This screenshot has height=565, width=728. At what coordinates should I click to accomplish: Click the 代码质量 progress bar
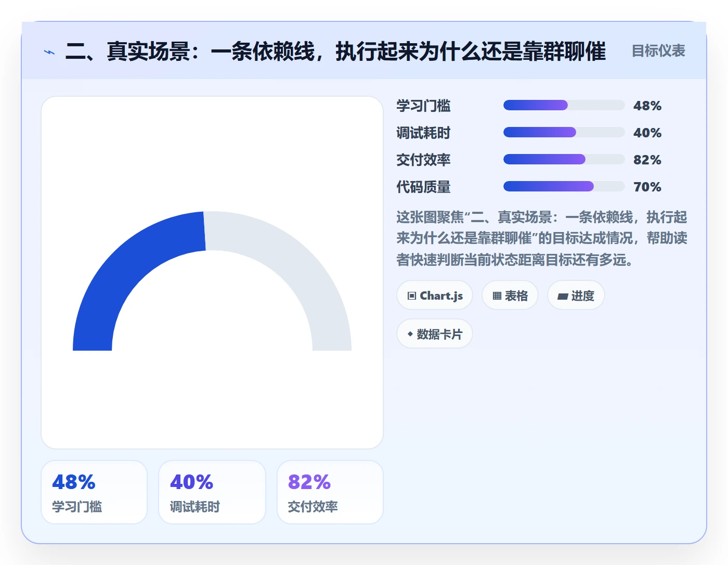coord(564,186)
